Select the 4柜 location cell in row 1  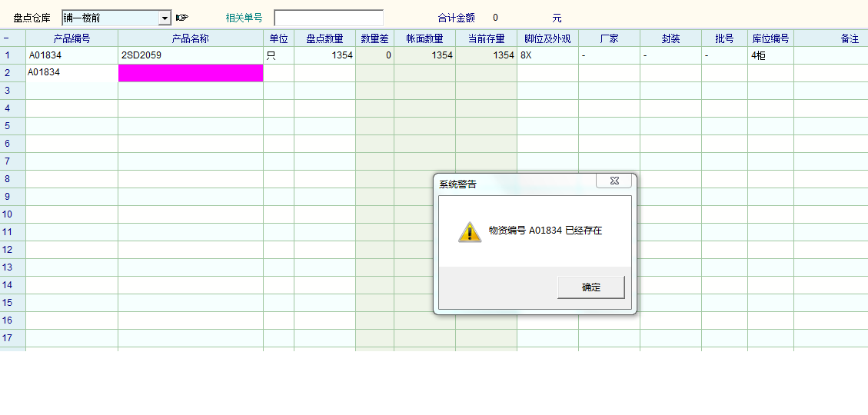770,55
